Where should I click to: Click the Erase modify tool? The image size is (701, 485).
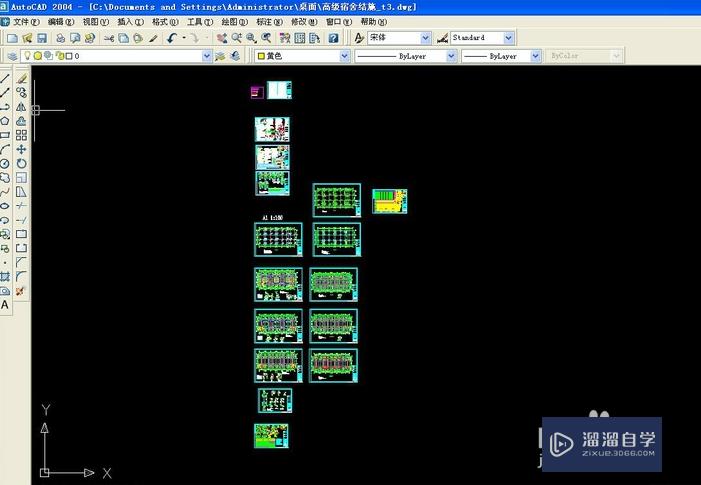21,79
